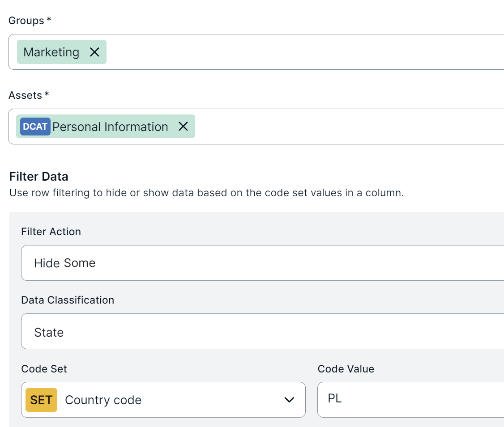Click the Code Value PL field
Screen dimensions: 504x427
410,399
